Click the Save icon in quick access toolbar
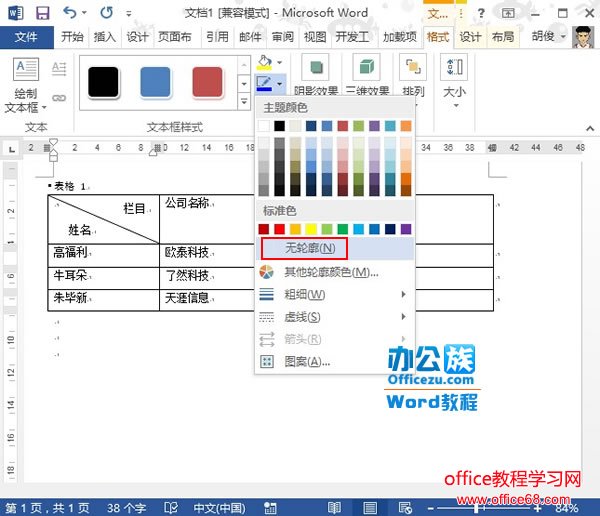The height and width of the screenshot is (516, 600). (42, 13)
